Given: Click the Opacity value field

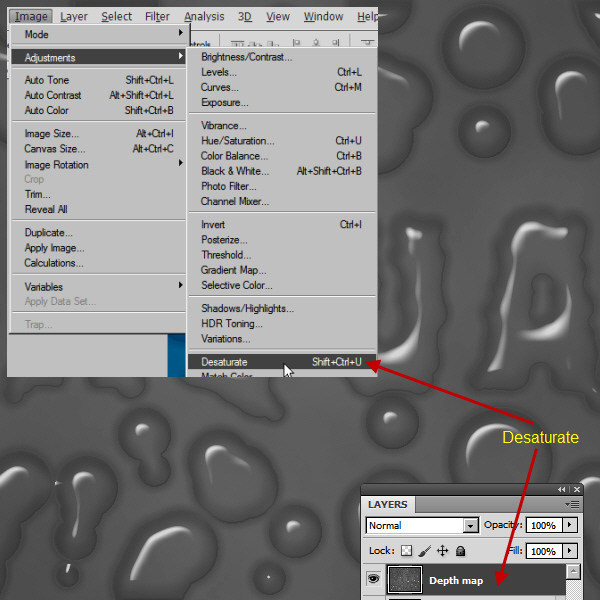Looking at the screenshot, I should tap(543, 526).
